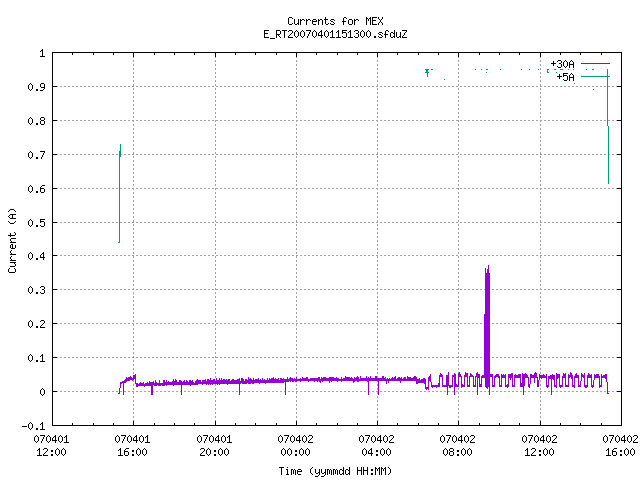
Task: Click the y-axis tick value 0
Action: (42, 392)
